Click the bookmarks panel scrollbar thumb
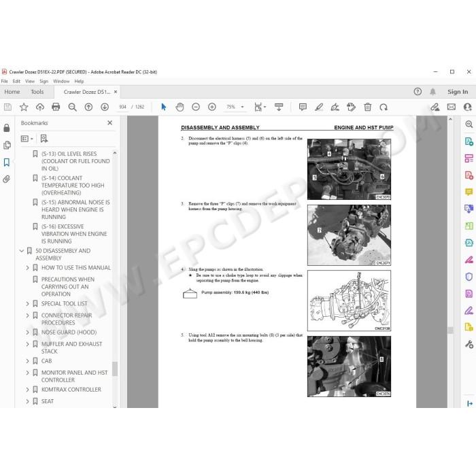Viewport: 476px width, 476px height. coord(115,369)
